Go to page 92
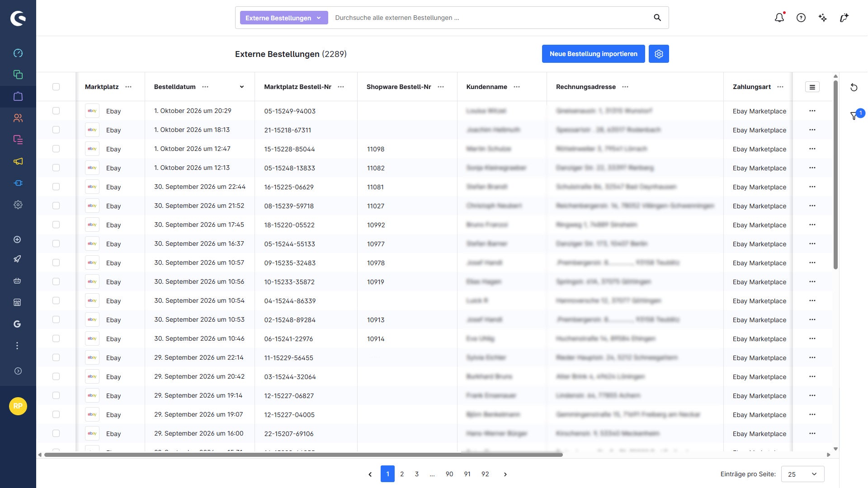The height and width of the screenshot is (488, 868). click(x=485, y=474)
